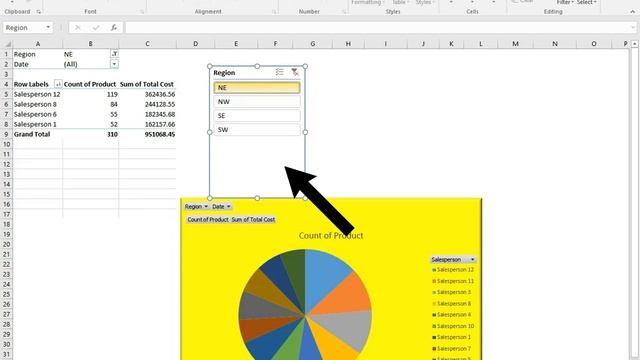Select NW in the Region slicer
Screen dimensions: 640x360
pos(257,102)
